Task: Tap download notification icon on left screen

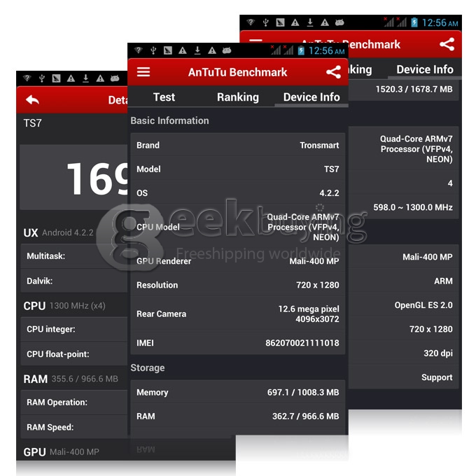Action: click(x=86, y=78)
